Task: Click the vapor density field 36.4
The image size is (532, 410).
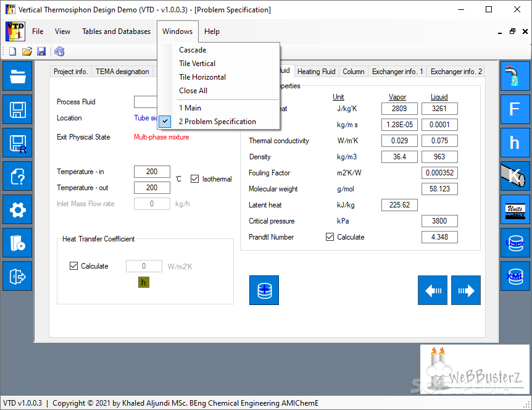Action: point(399,157)
